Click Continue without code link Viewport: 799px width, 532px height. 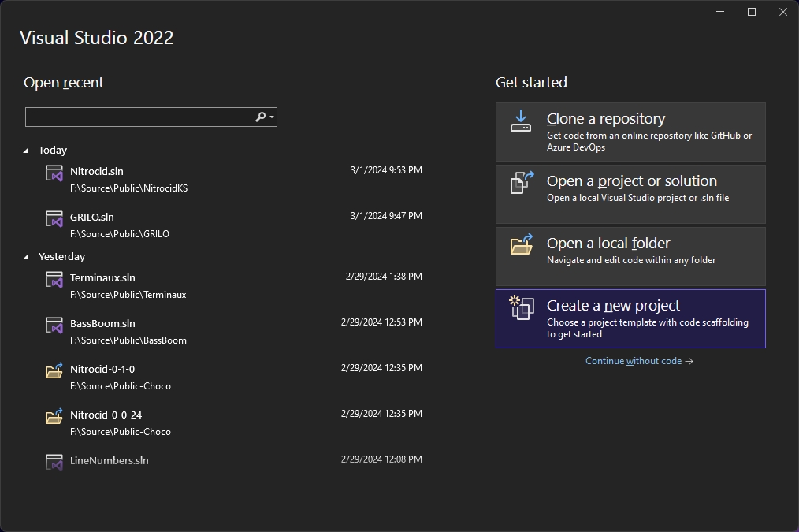[639, 361]
